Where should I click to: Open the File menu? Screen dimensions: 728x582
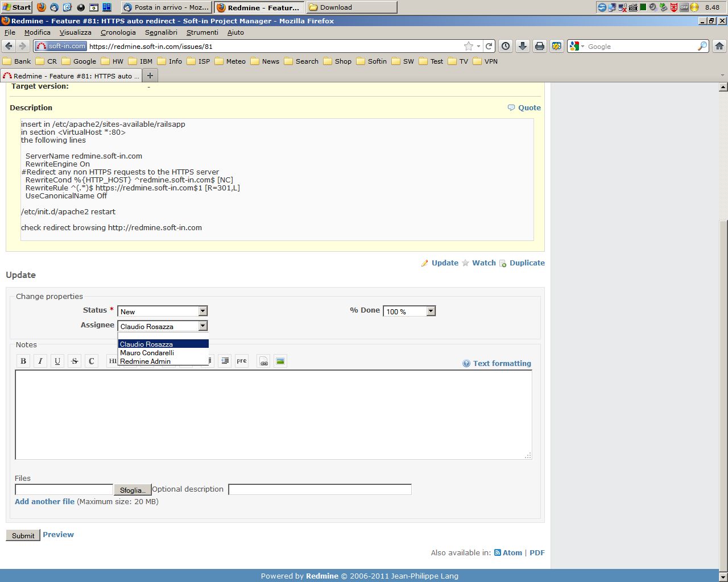coord(10,32)
